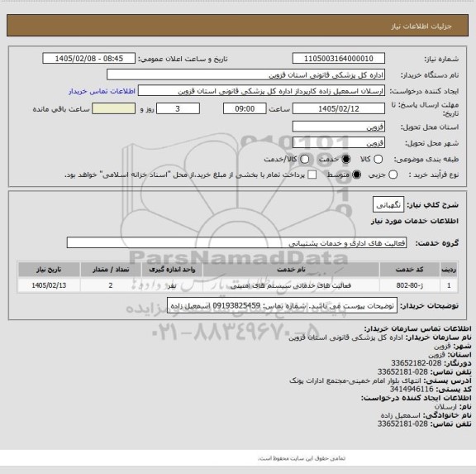Image resolution: width=476 pixels, height=474 pixels.
Task: Click the اطلاعات تماس سازمان خریدار heading
Action: (x=417, y=328)
